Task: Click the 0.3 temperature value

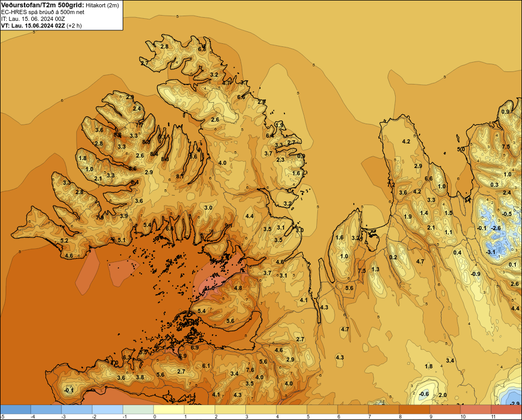Action: 494,185
